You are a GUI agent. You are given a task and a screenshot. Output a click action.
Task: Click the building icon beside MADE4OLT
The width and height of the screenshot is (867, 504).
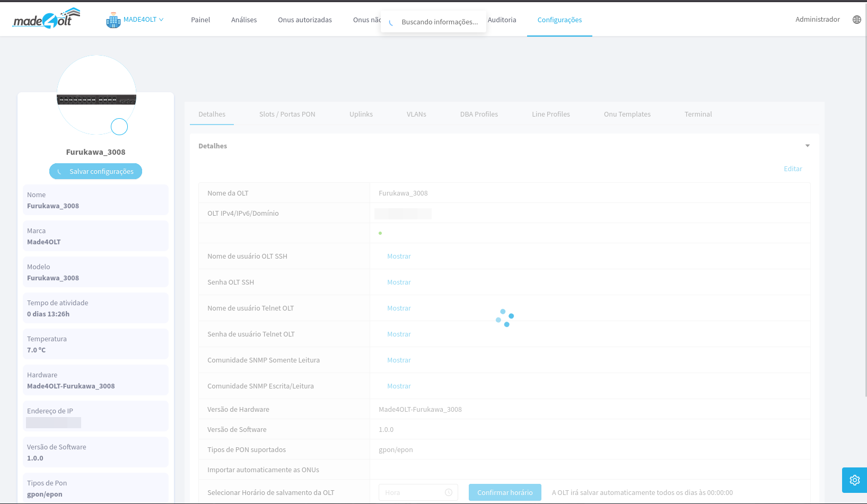(113, 20)
